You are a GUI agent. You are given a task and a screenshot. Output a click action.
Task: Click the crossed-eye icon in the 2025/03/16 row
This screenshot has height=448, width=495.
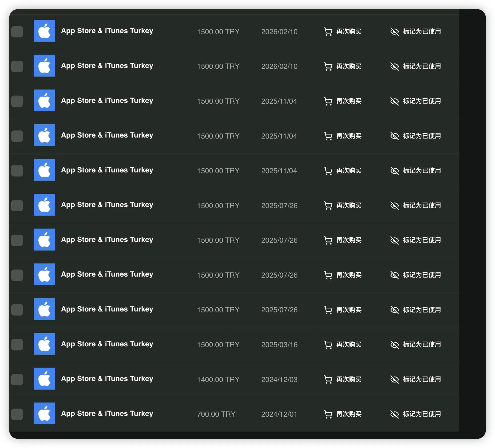click(x=394, y=345)
